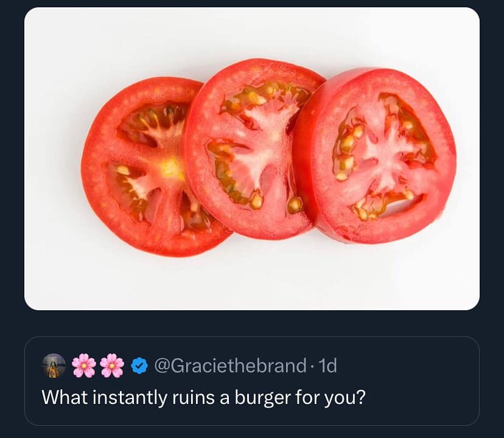The width and height of the screenshot is (504, 438).
Task: Click the dark area below the quoted tweet
Action: click(252, 429)
